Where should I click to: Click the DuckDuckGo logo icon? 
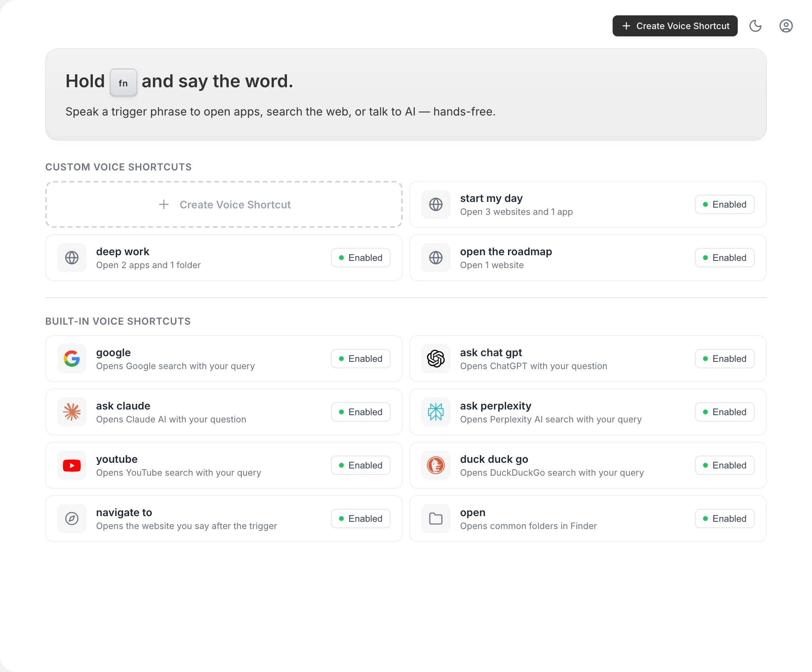pyautogui.click(x=436, y=465)
